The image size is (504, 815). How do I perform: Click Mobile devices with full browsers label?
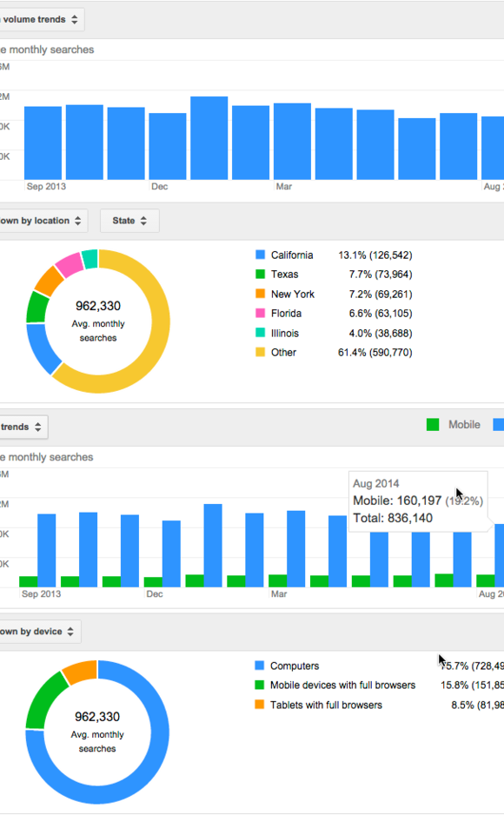tap(343, 685)
